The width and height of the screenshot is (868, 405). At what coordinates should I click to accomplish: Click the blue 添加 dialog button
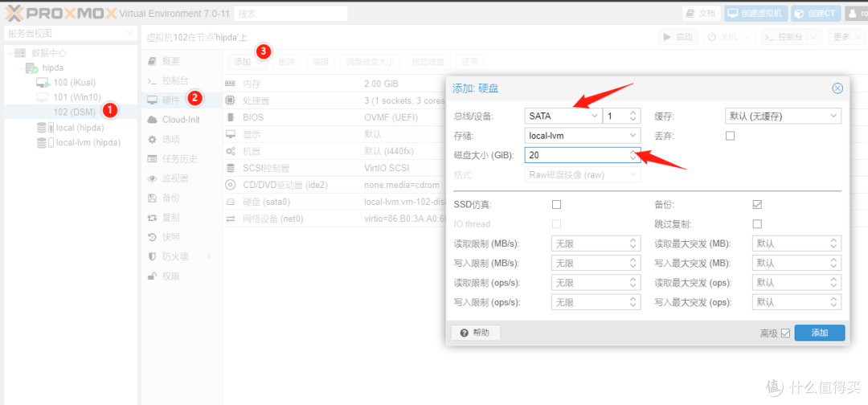[x=819, y=333]
